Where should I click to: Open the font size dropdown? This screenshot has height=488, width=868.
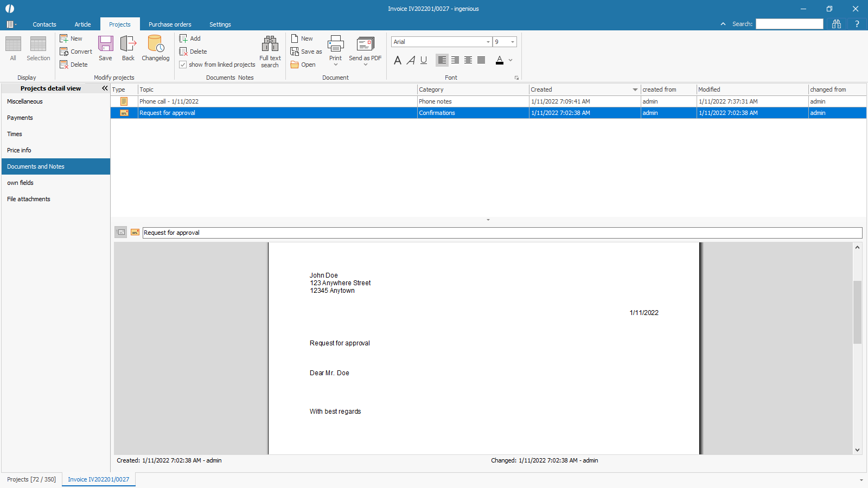coord(512,42)
